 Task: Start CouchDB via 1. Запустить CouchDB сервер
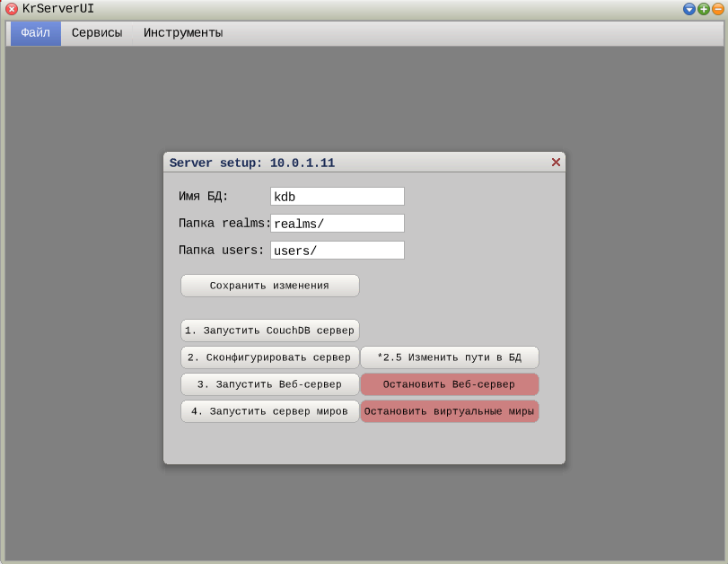click(269, 330)
